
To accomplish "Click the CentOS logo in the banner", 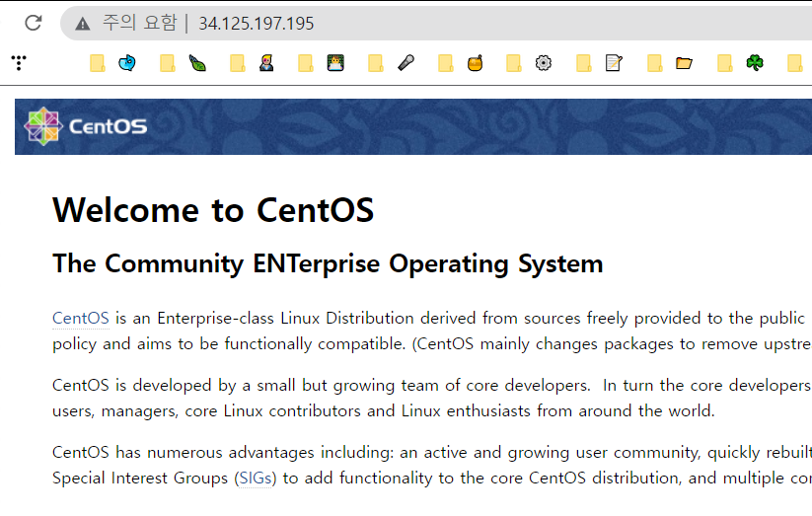I will coord(86,126).
